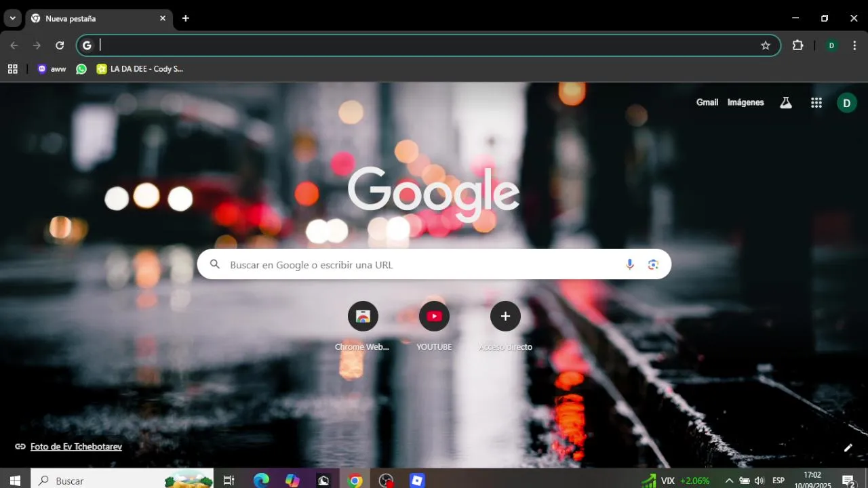
Task: Customize Chrome with pencil icon
Action: coord(848,447)
